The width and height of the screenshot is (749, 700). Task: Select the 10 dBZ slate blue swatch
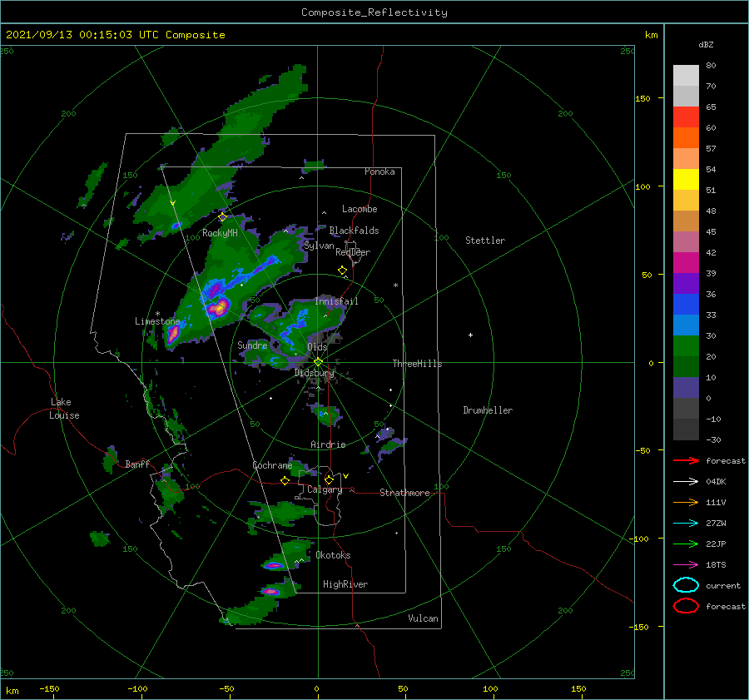tap(686, 388)
